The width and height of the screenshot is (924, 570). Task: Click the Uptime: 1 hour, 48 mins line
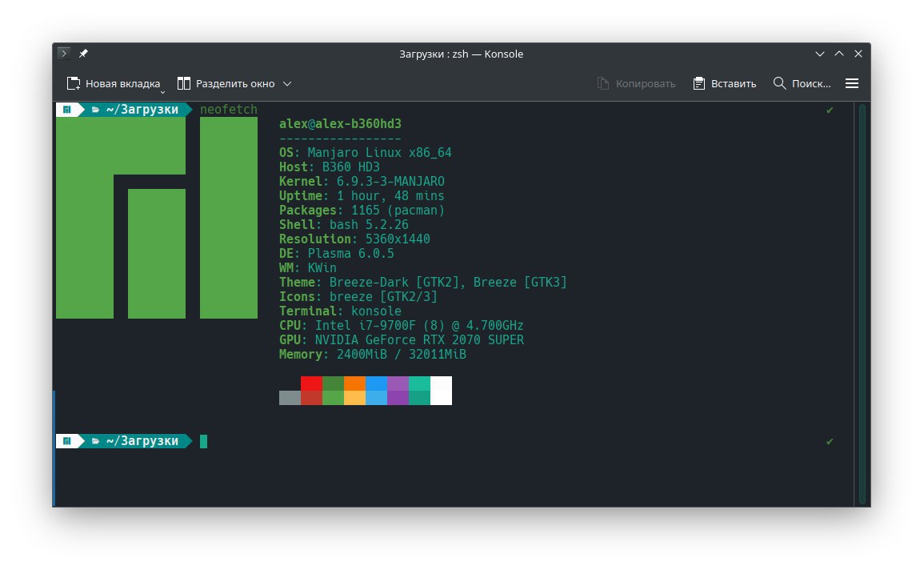pos(362,195)
